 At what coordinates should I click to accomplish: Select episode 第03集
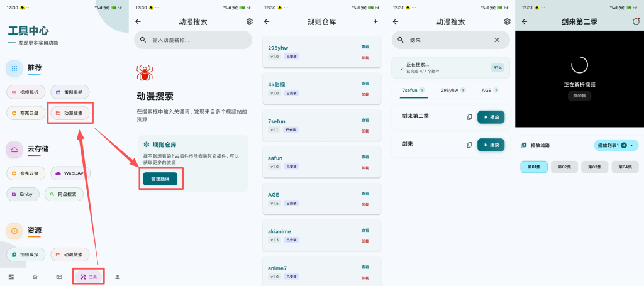[594, 167]
